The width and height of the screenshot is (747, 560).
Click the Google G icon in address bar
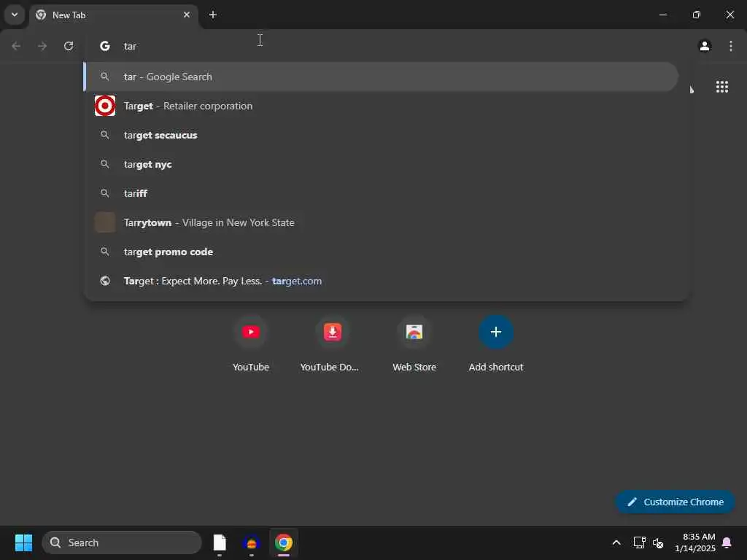pos(105,46)
